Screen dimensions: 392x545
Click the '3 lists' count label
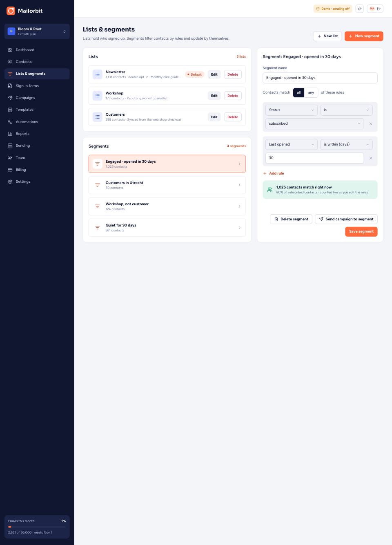(241, 56)
